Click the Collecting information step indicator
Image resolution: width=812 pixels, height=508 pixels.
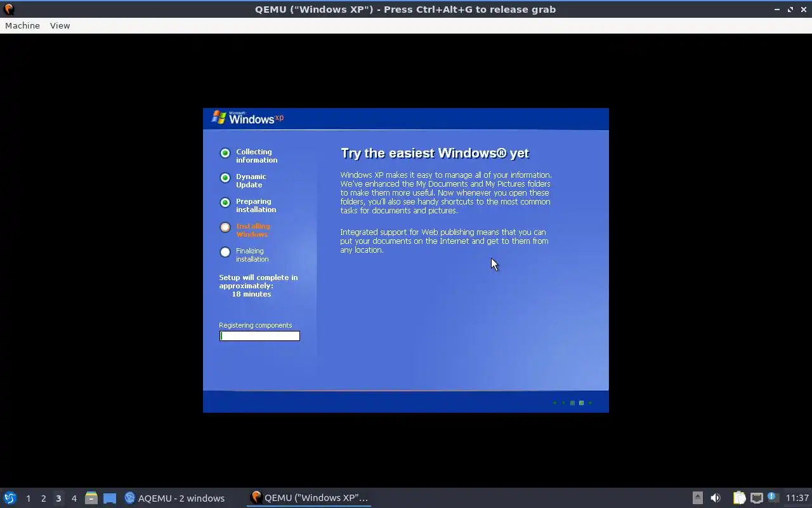click(225, 153)
